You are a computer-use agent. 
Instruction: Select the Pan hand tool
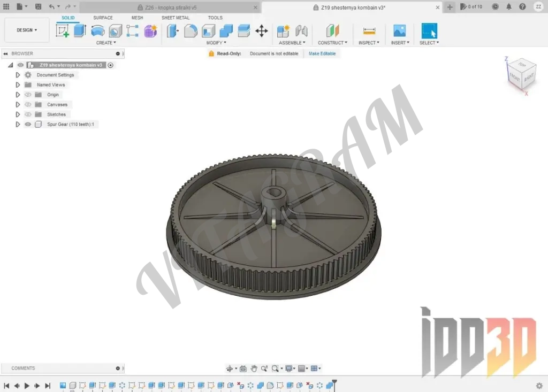pyautogui.click(x=254, y=368)
